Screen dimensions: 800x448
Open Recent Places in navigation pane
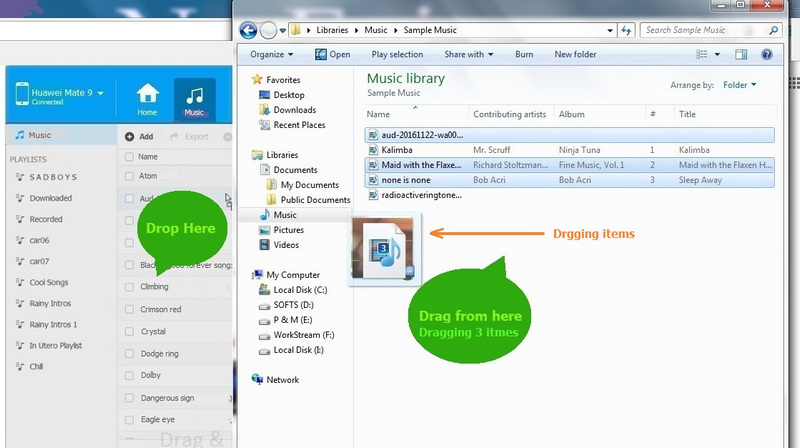299,125
